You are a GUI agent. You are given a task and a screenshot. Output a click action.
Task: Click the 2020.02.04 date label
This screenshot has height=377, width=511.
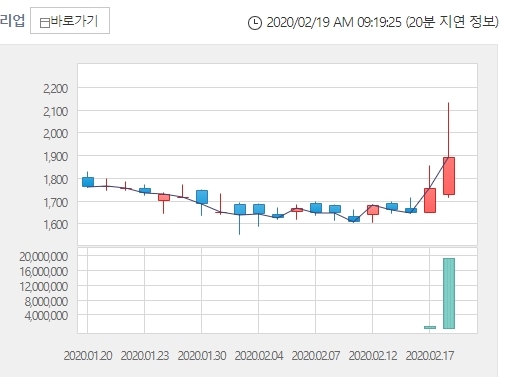coord(259,356)
